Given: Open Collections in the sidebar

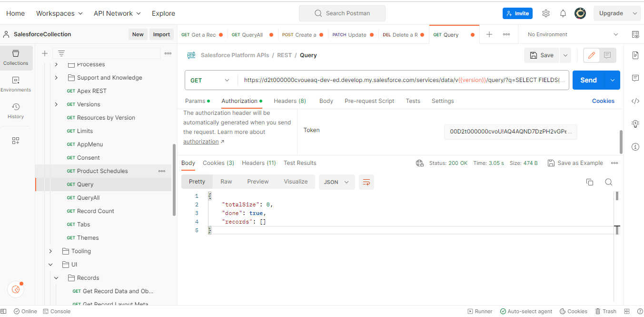Looking at the screenshot, I should 16,57.
